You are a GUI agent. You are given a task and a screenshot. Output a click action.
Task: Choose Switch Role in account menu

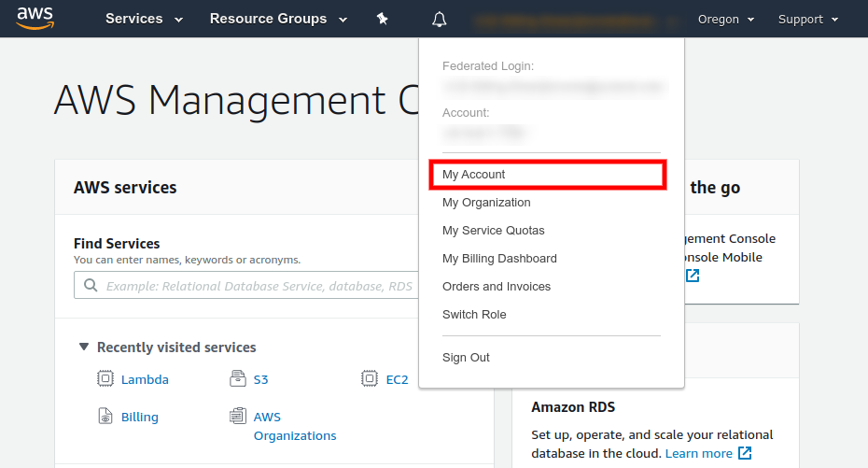coord(474,315)
